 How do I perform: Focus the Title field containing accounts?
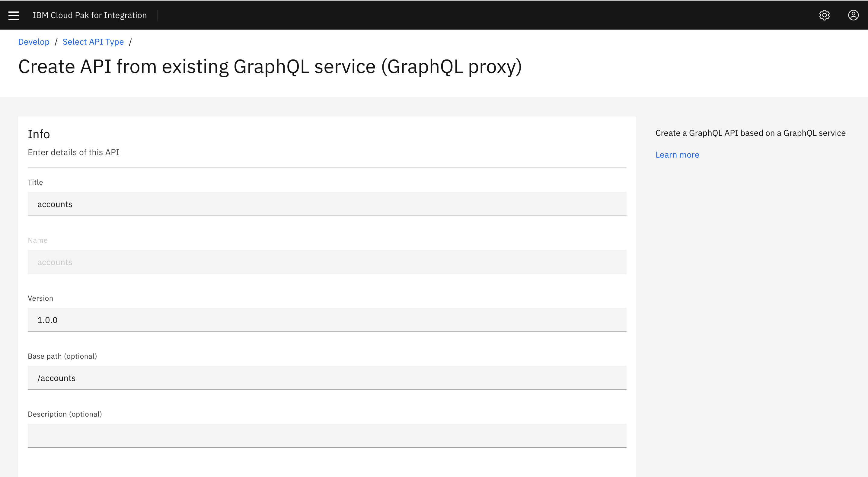[x=327, y=204]
